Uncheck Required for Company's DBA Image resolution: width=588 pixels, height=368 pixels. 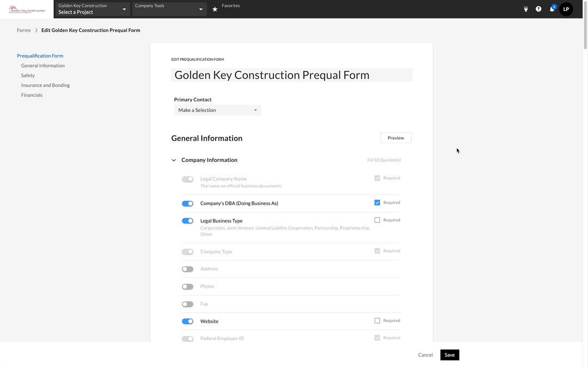tap(377, 203)
